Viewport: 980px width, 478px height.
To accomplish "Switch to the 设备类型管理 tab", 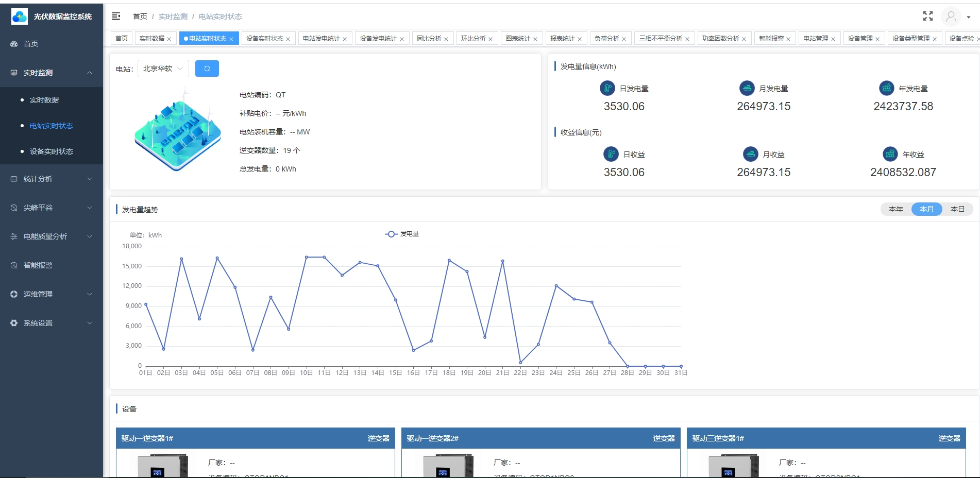I will 915,39.
